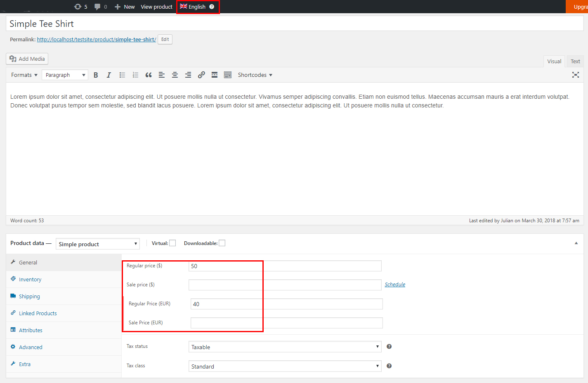Toggle italic formatting

point(109,75)
